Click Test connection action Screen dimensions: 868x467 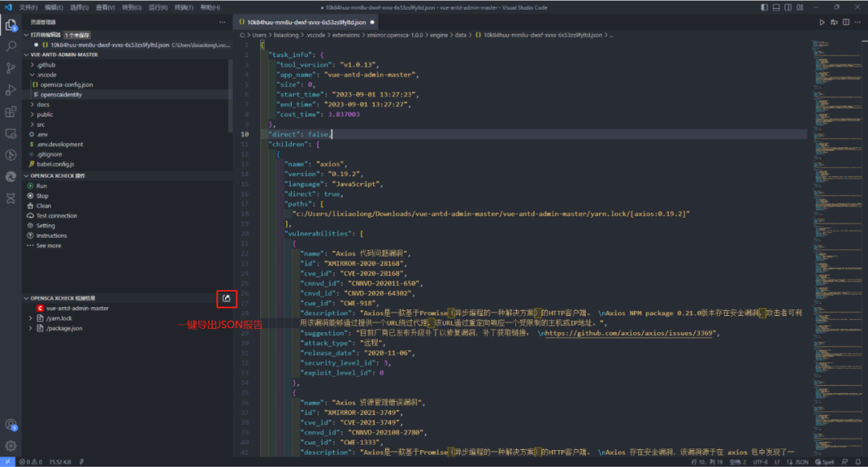point(56,215)
